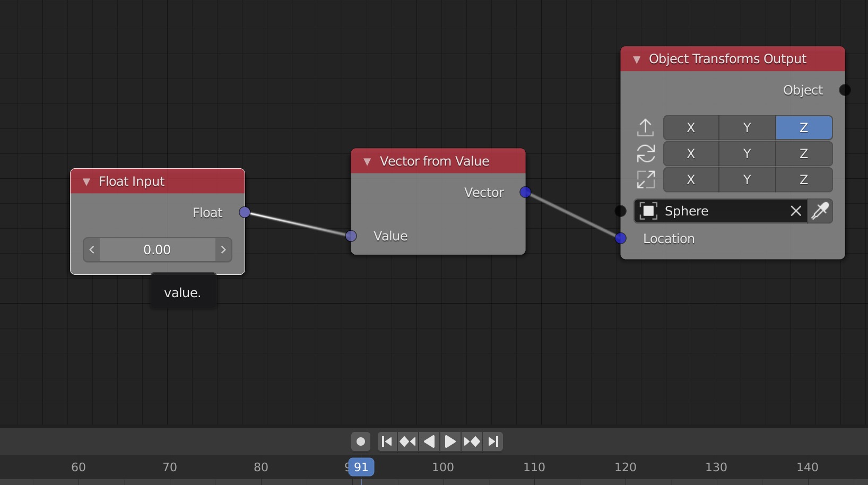The height and width of the screenshot is (485, 868).
Task: Clear the Sphere object with X
Action: click(x=796, y=211)
